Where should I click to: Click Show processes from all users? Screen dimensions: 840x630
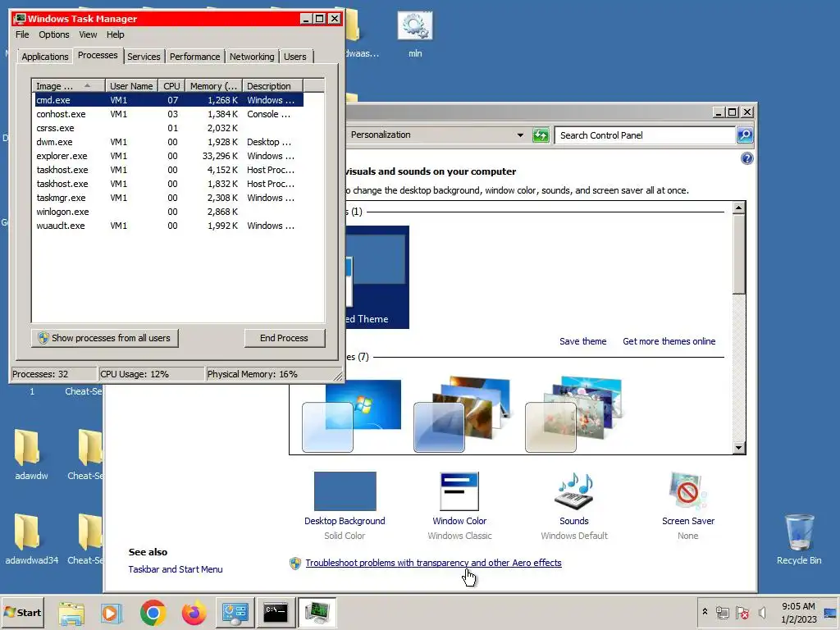104,338
